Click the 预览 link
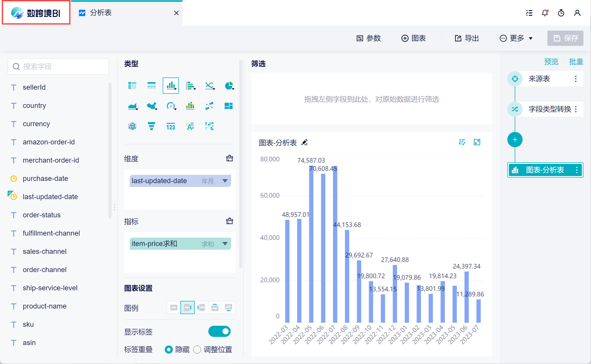This screenshot has height=364, width=591. click(551, 62)
